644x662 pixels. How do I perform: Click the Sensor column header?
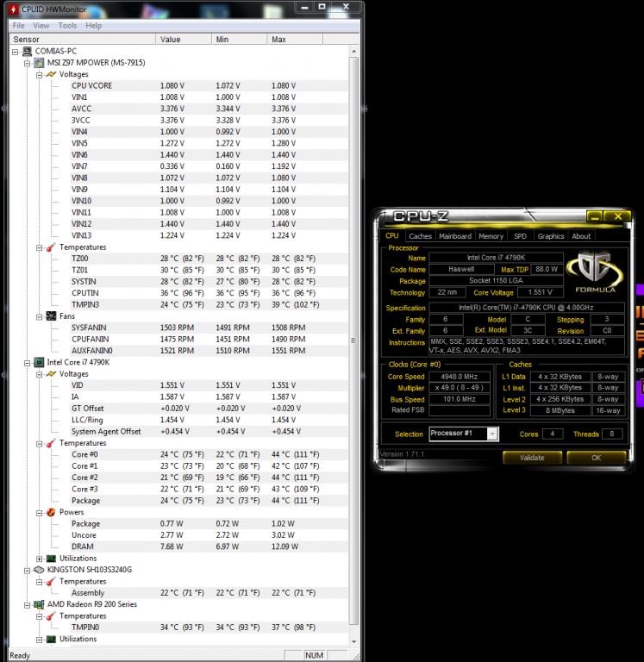tap(83, 40)
